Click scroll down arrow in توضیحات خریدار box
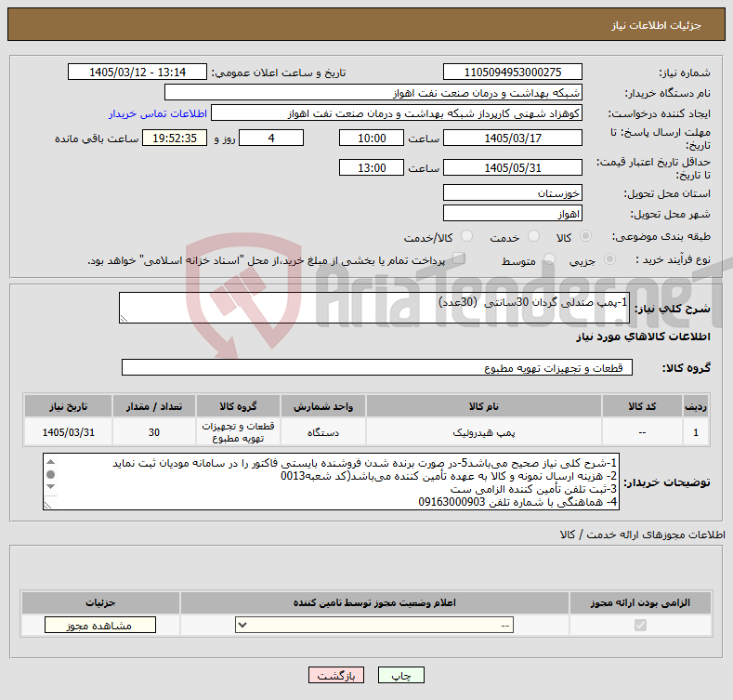This screenshot has height=700, width=733. pos(51,486)
